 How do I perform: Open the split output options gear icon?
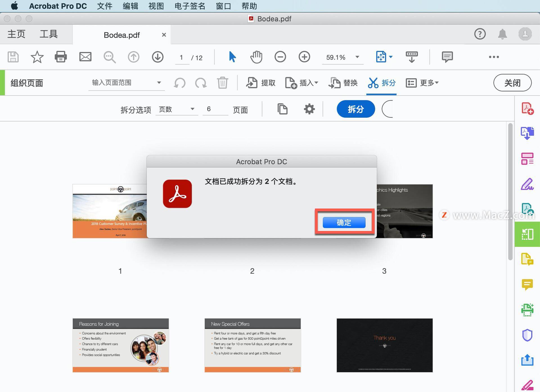pos(309,109)
